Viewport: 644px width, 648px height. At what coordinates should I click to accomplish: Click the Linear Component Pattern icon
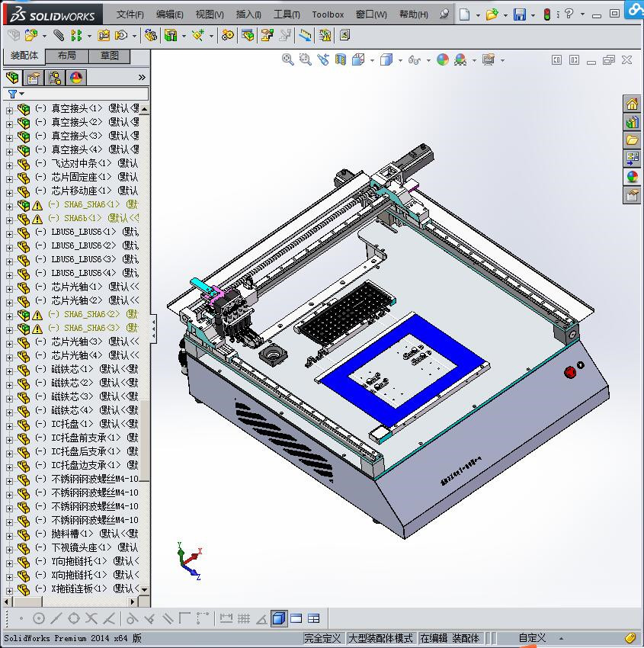(x=76, y=36)
